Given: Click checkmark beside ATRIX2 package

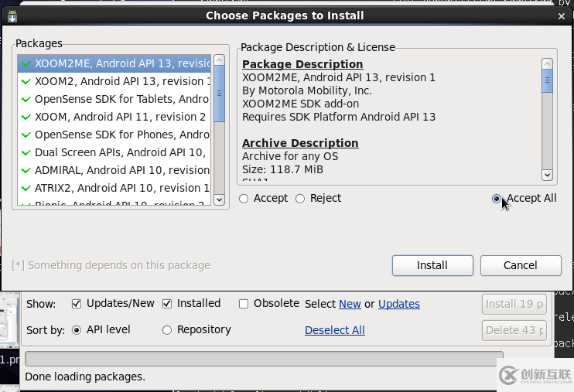Looking at the screenshot, I should [26, 188].
